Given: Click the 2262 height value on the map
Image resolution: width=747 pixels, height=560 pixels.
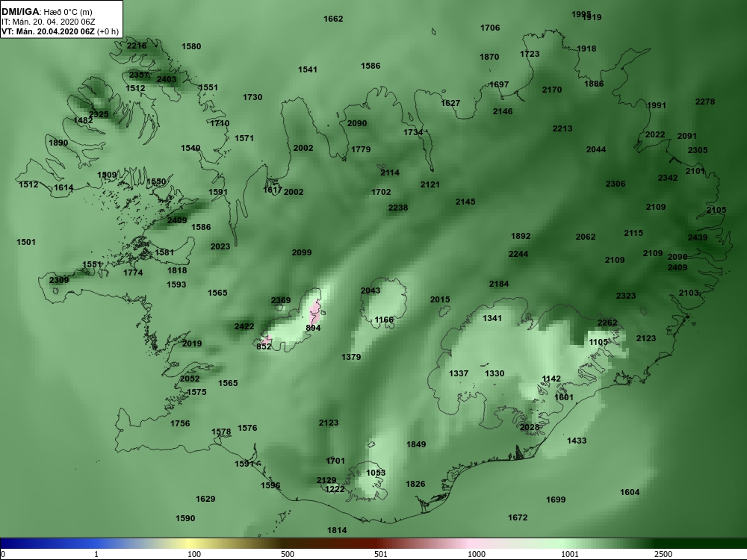Looking at the screenshot, I should point(607,323).
